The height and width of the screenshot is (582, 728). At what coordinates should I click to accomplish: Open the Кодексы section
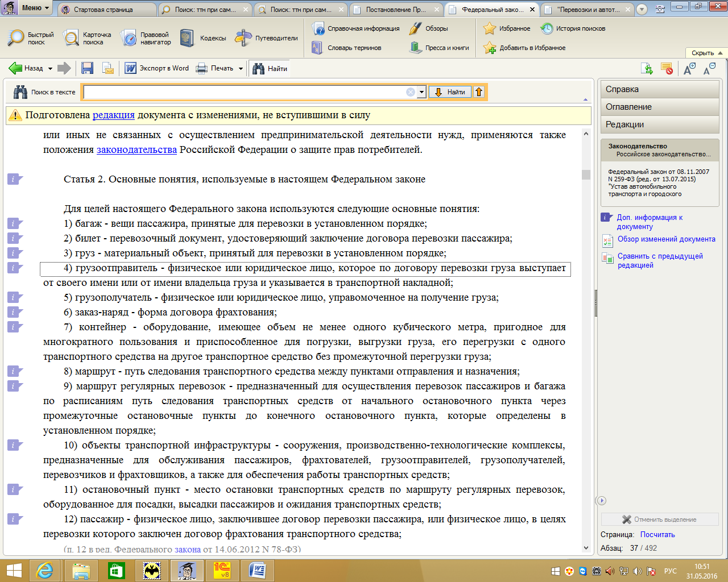(203, 38)
